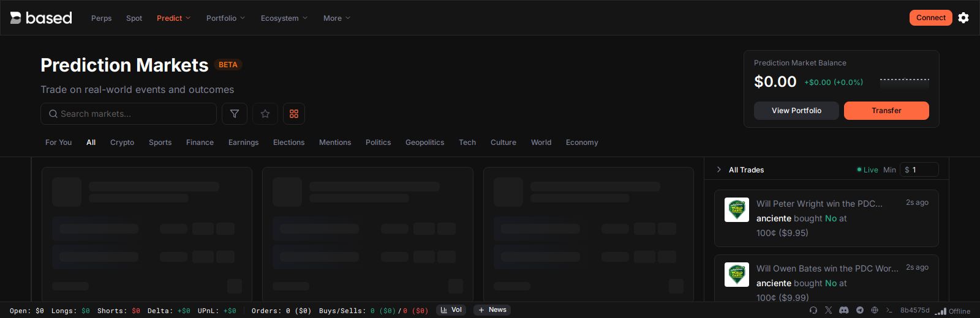Click the globe language icon
Viewport: 980px width, 318px height.
tap(875, 310)
